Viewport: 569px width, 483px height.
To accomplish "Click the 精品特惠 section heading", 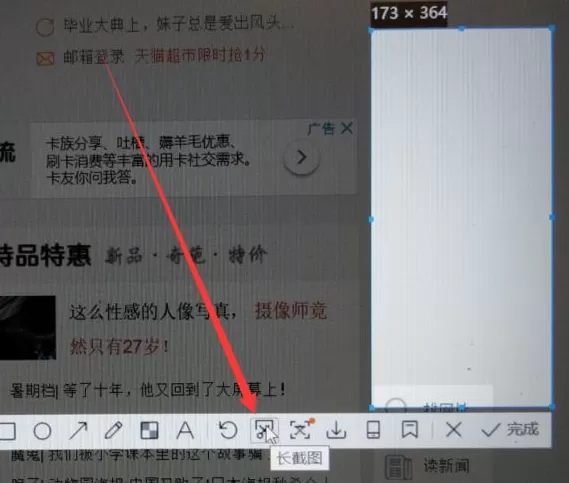I will coord(45,255).
